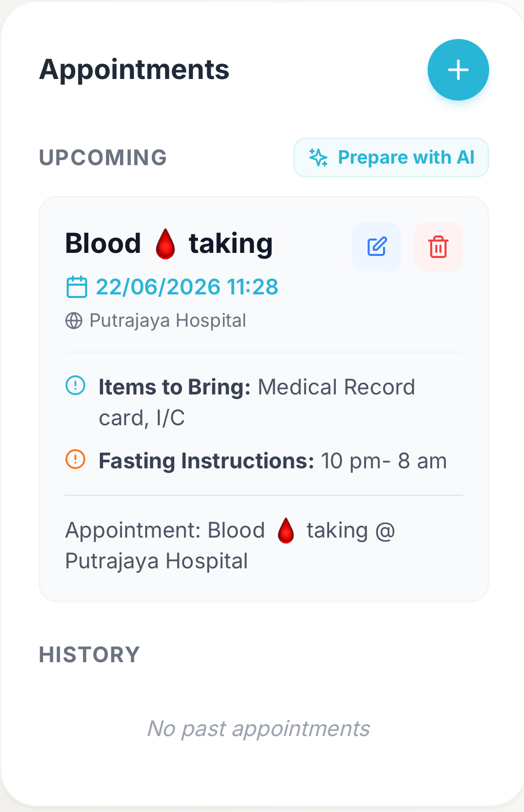Click the UPCOMING section header
Screen dimensions: 524x812
tap(103, 157)
